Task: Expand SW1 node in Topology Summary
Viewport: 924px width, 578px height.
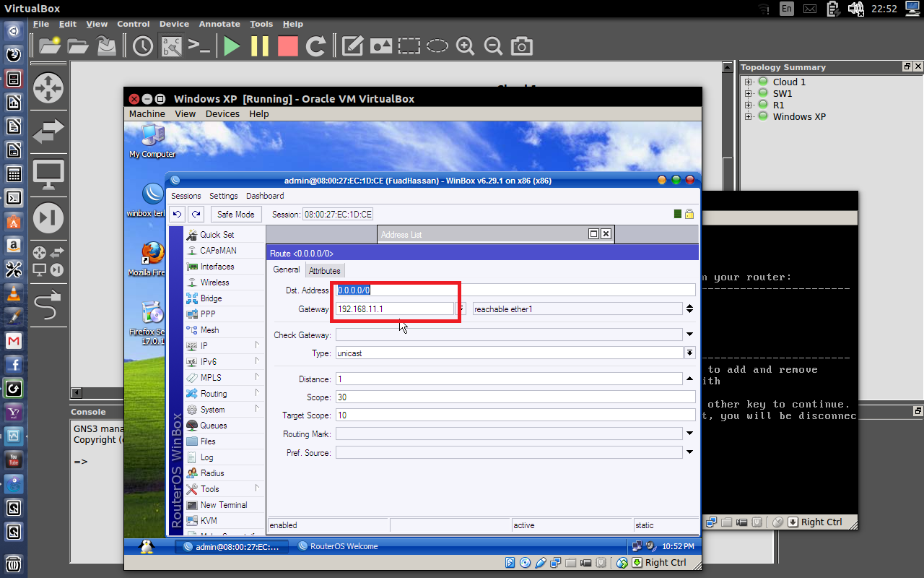Action: [749, 93]
